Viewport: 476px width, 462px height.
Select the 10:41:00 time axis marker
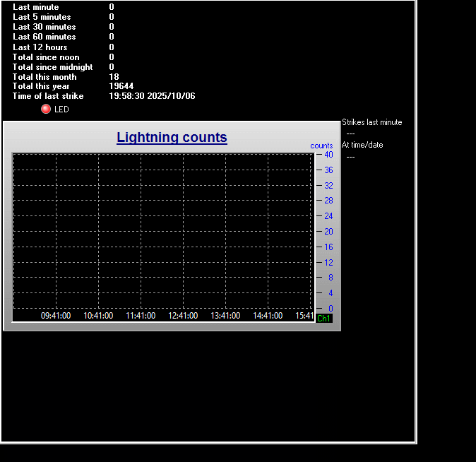(98, 316)
